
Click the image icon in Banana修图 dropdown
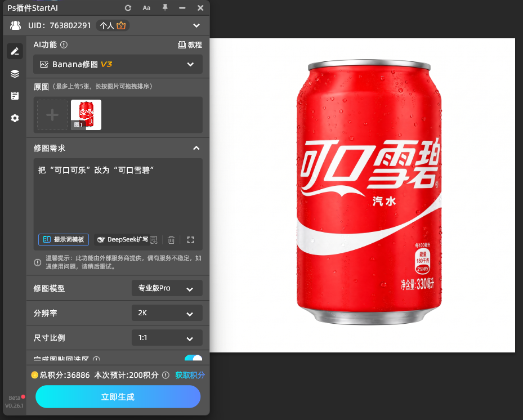[44, 64]
